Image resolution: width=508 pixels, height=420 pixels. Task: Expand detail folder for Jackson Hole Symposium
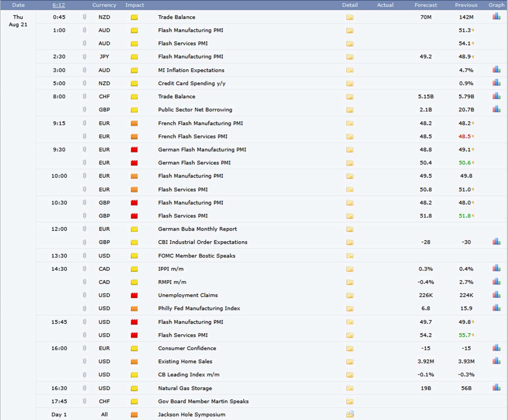click(x=350, y=414)
